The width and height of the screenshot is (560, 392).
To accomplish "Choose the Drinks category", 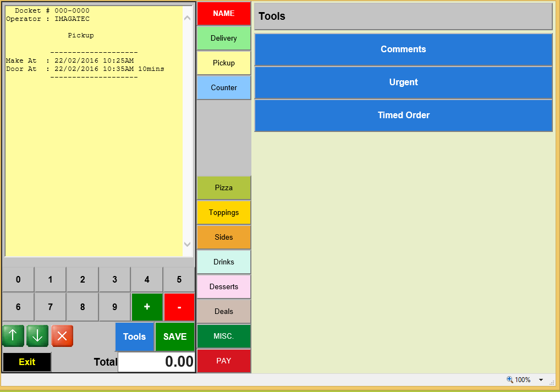I will pos(224,262).
